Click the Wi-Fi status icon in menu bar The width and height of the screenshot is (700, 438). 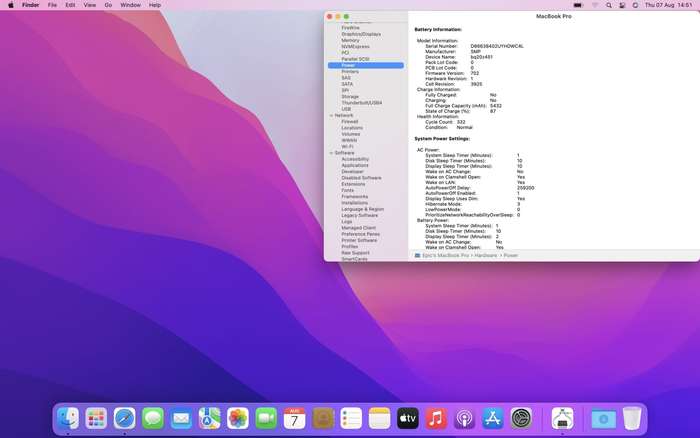(x=595, y=5)
